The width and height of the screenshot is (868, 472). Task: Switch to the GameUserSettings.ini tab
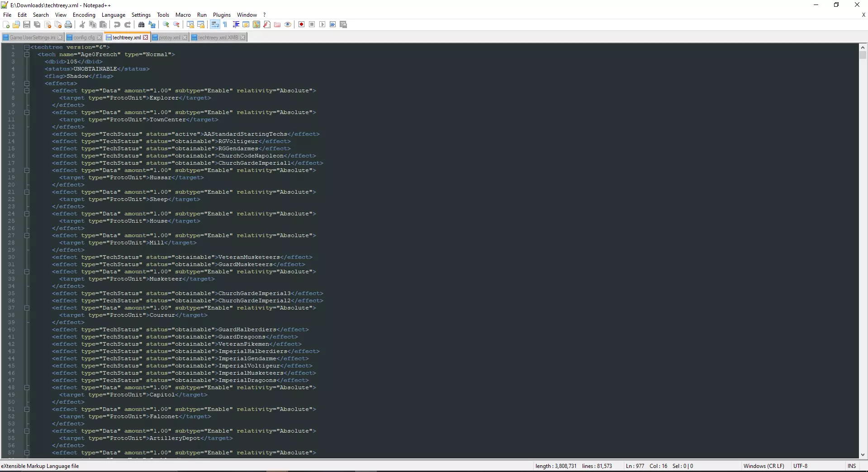(33, 38)
